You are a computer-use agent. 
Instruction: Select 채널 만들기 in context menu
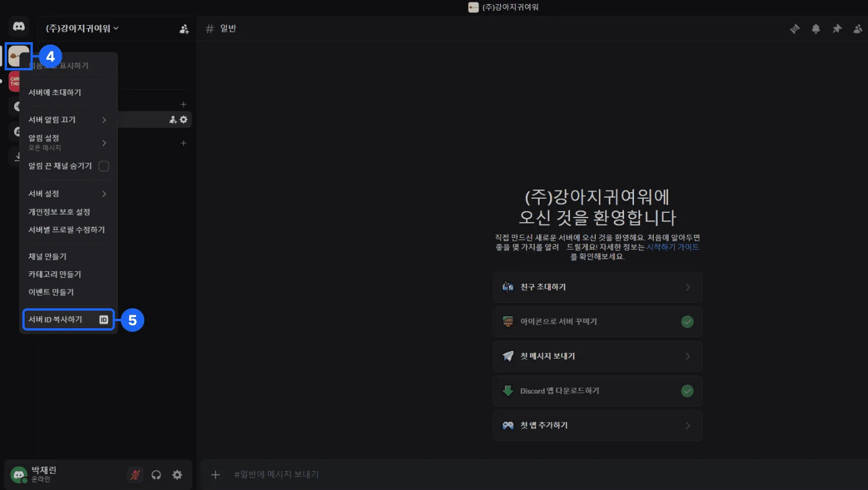pyautogui.click(x=68, y=257)
